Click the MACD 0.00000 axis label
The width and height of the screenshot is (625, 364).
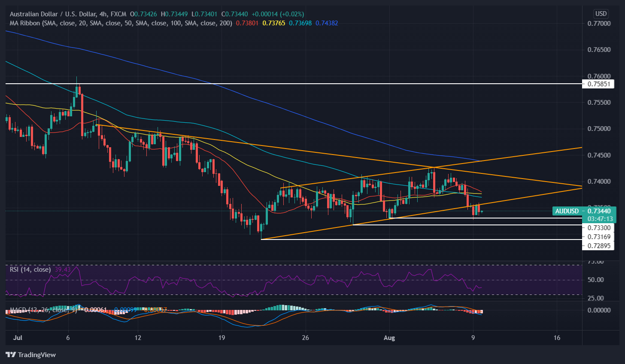(x=599, y=310)
